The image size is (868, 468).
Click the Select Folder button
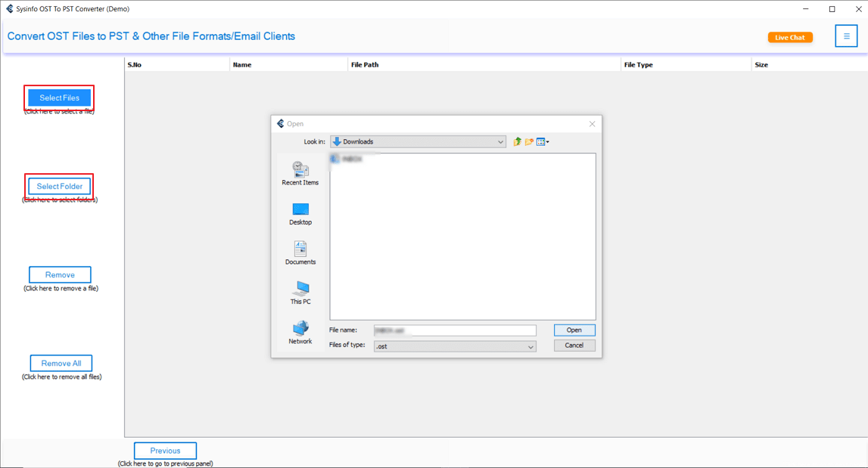[59, 187]
